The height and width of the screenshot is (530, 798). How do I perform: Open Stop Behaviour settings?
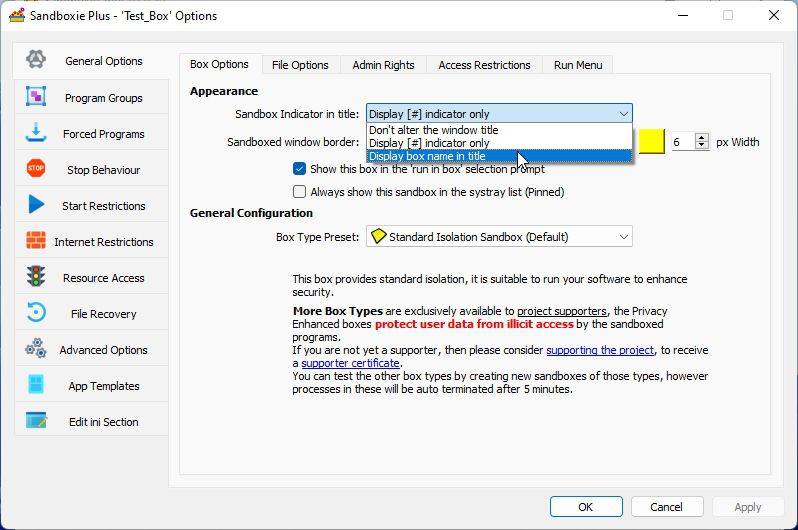click(104, 170)
